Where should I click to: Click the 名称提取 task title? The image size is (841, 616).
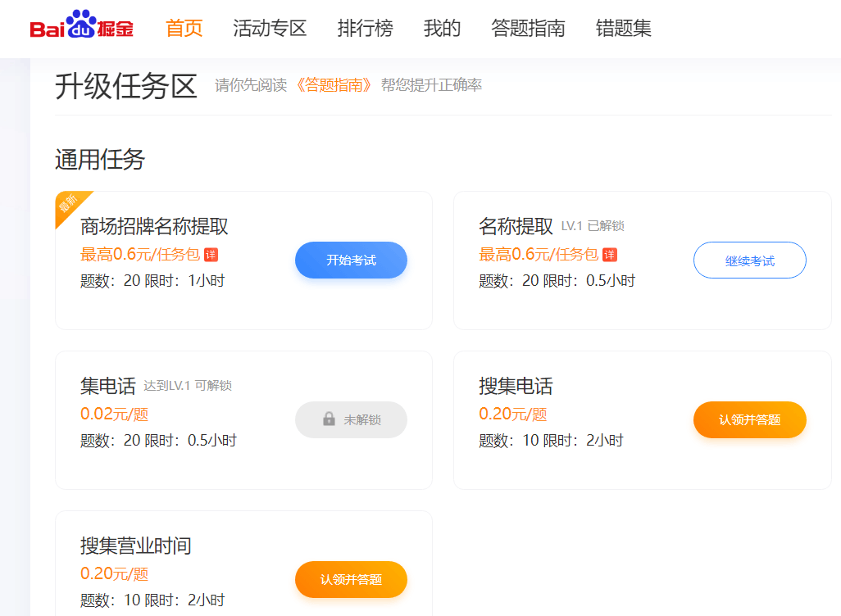[x=516, y=226]
